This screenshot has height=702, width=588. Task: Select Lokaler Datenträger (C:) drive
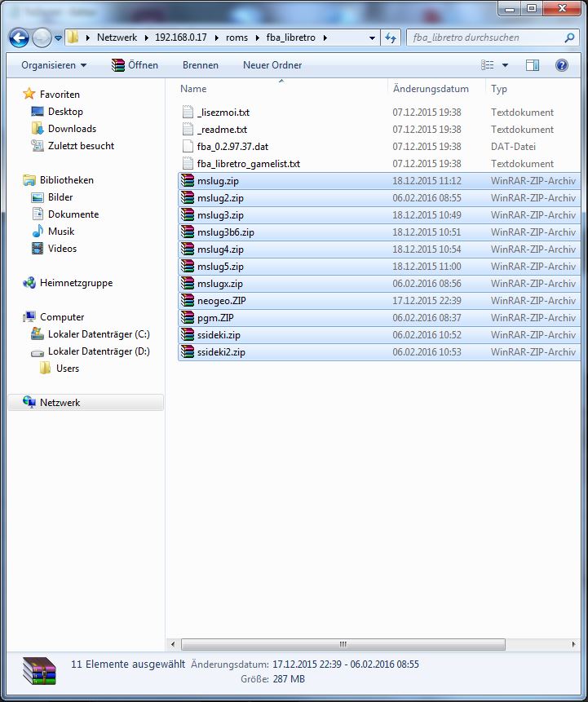tap(98, 334)
